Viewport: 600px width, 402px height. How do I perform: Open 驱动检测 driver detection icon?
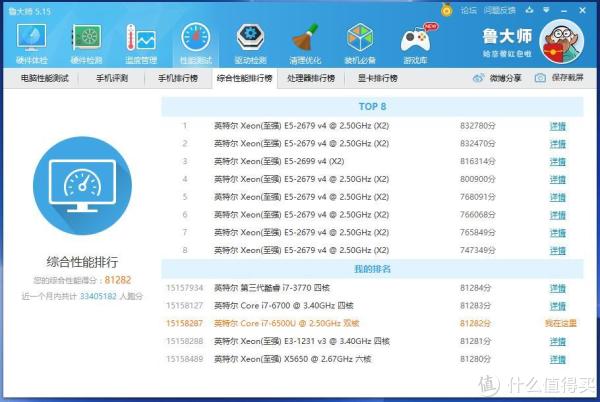point(250,43)
